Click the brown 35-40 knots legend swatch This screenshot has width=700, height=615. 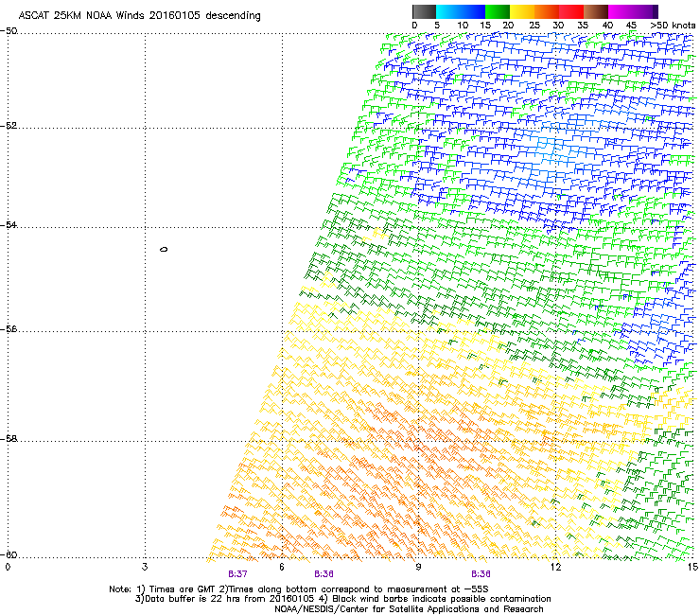click(x=596, y=11)
